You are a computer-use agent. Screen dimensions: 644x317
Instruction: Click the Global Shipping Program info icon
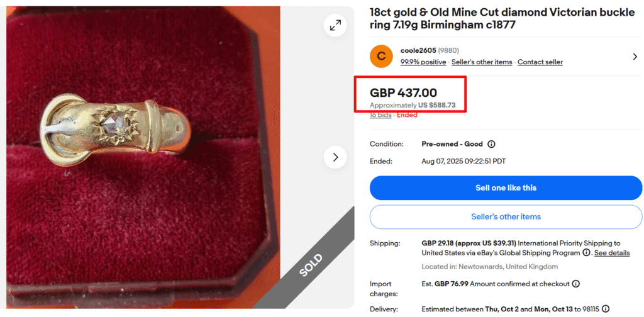point(586,253)
